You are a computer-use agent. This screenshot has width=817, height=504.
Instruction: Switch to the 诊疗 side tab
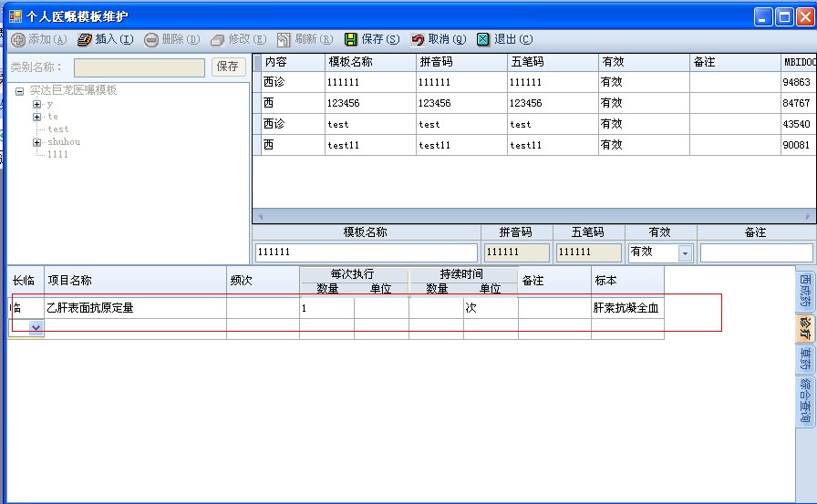coord(805,328)
